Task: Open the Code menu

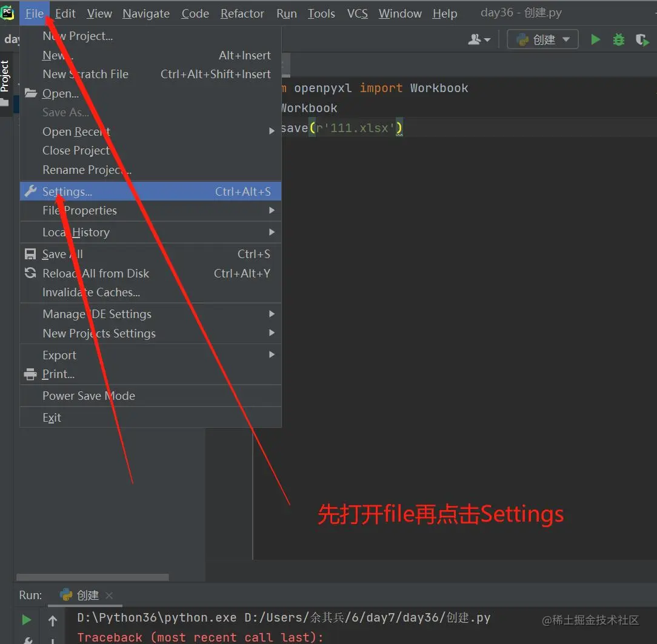Action: [195, 13]
